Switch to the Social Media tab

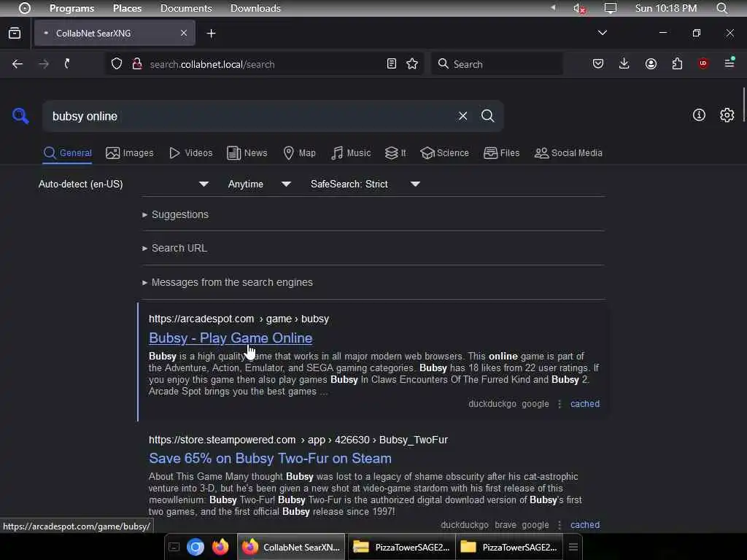[568, 153]
